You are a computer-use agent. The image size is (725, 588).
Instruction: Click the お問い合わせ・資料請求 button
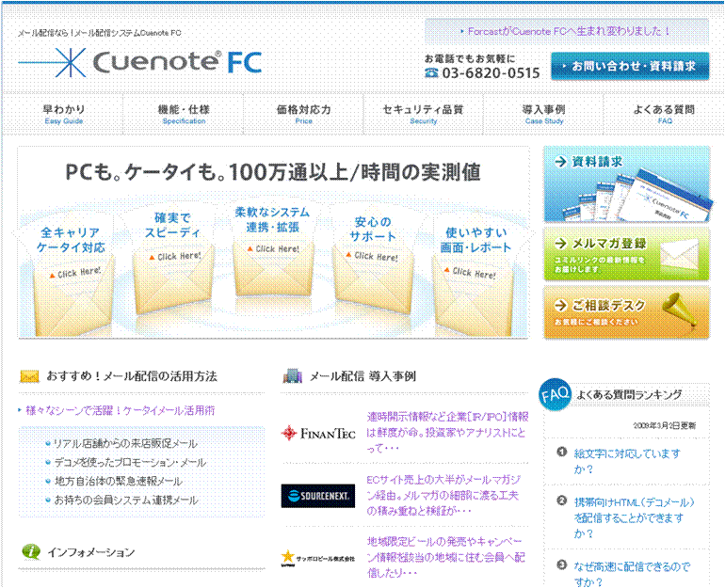(x=630, y=66)
